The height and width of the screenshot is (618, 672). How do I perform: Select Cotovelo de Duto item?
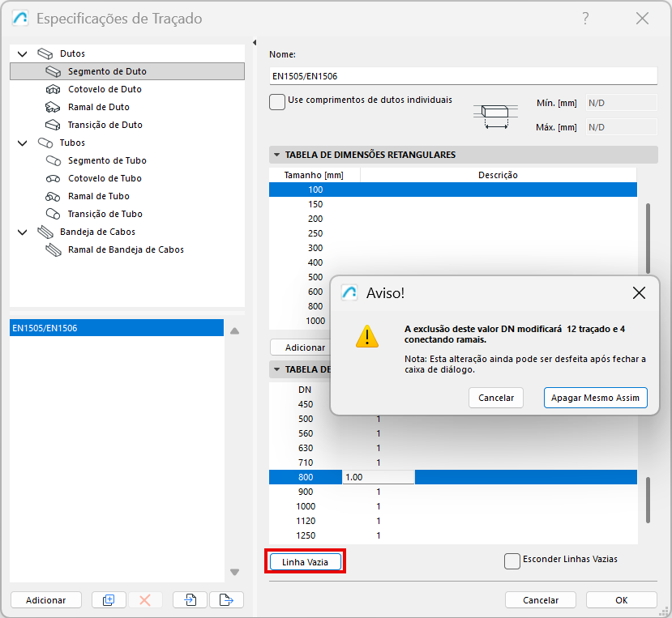click(105, 89)
